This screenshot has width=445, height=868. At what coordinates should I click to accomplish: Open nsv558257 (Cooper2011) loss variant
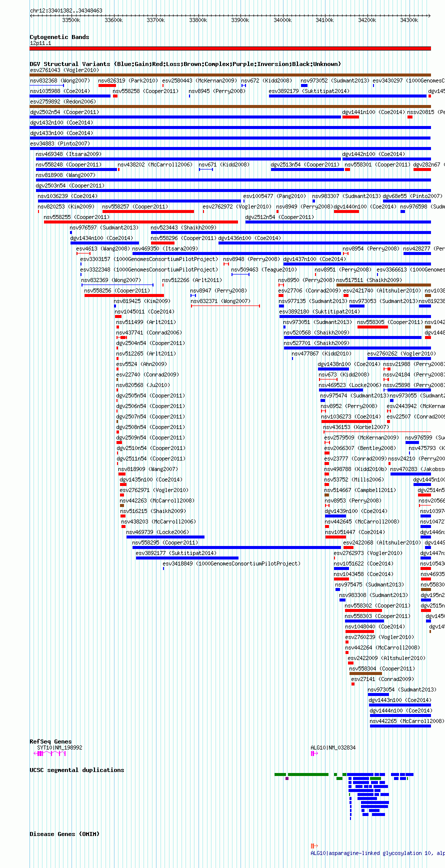coord(148,211)
